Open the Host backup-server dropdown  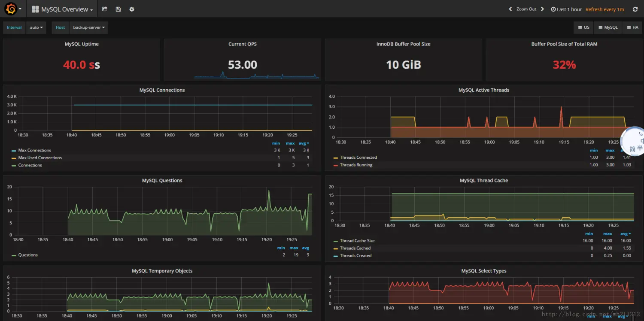(x=89, y=27)
